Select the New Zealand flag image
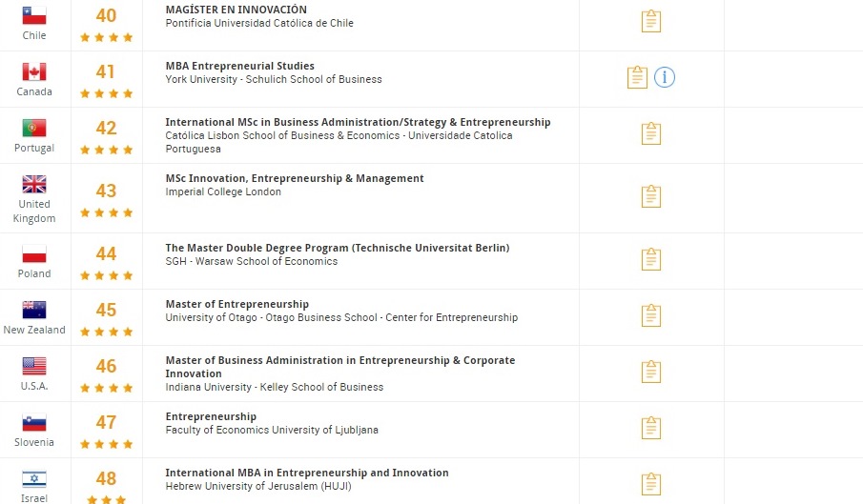 pyautogui.click(x=34, y=310)
